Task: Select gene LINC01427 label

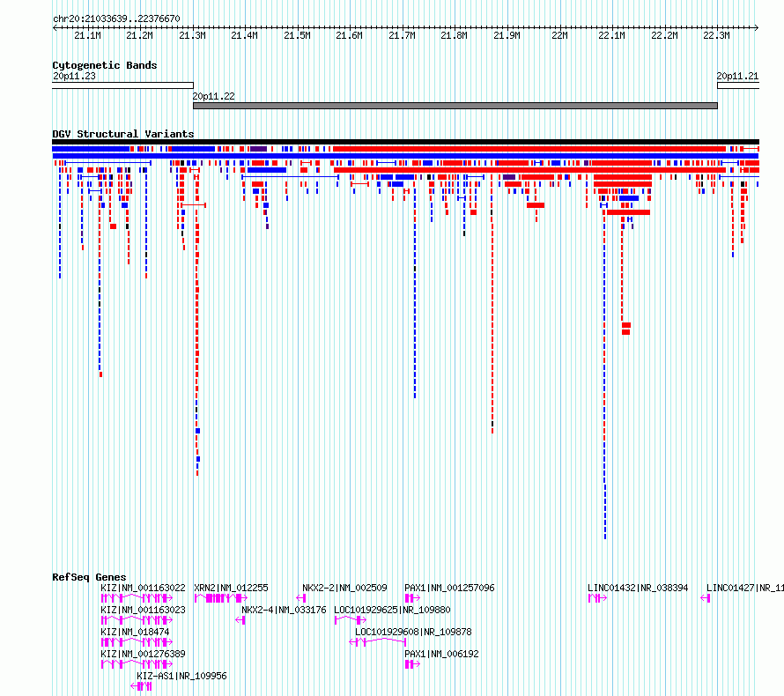Action: pyautogui.click(x=745, y=588)
